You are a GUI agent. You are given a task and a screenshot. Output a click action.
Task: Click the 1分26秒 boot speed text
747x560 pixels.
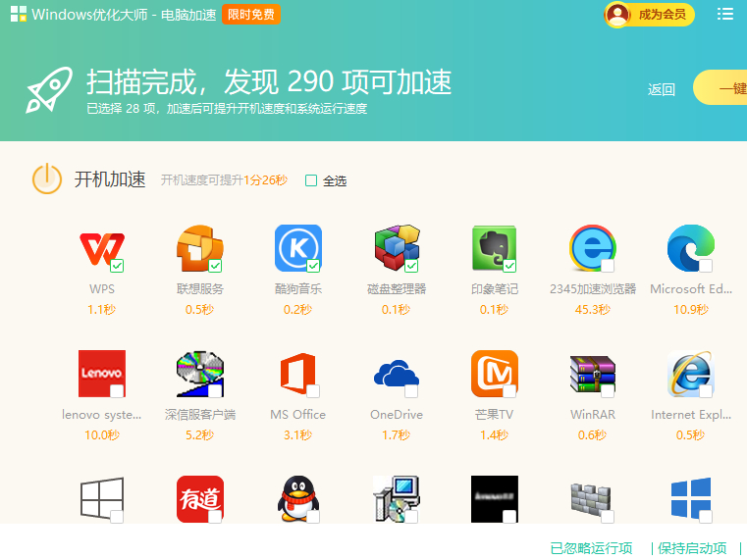265,180
